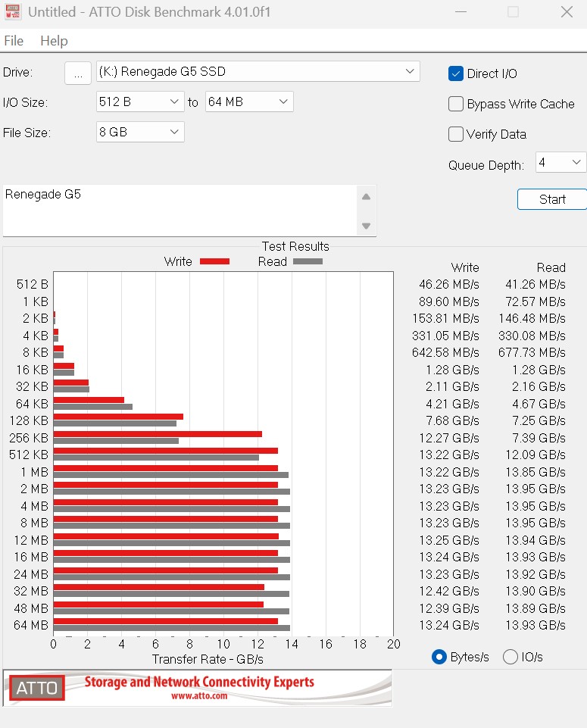Click into the Renegade G5 description field

coord(180,211)
